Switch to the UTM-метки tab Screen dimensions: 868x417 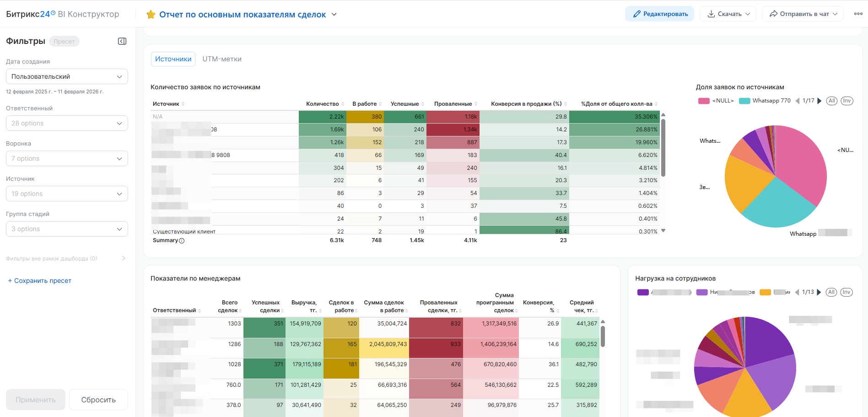(x=222, y=59)
